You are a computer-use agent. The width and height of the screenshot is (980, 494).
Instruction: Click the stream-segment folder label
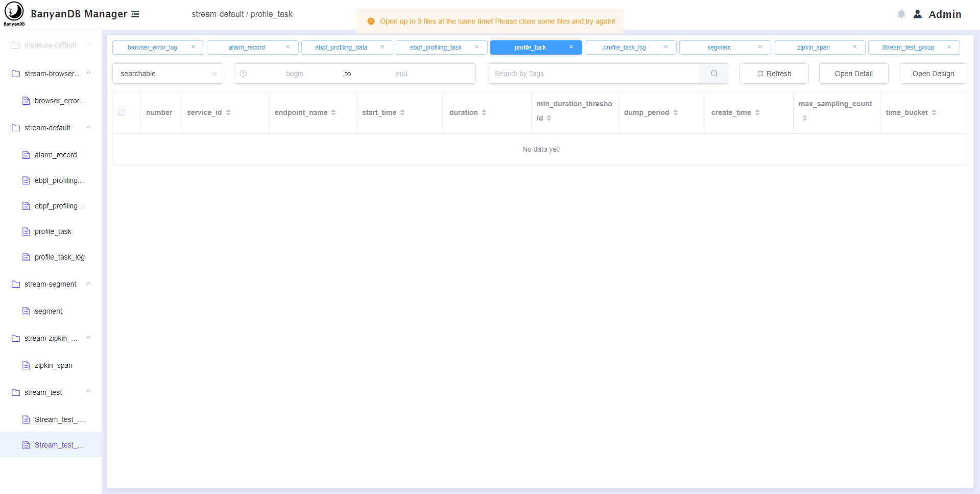tap(50, 284)
